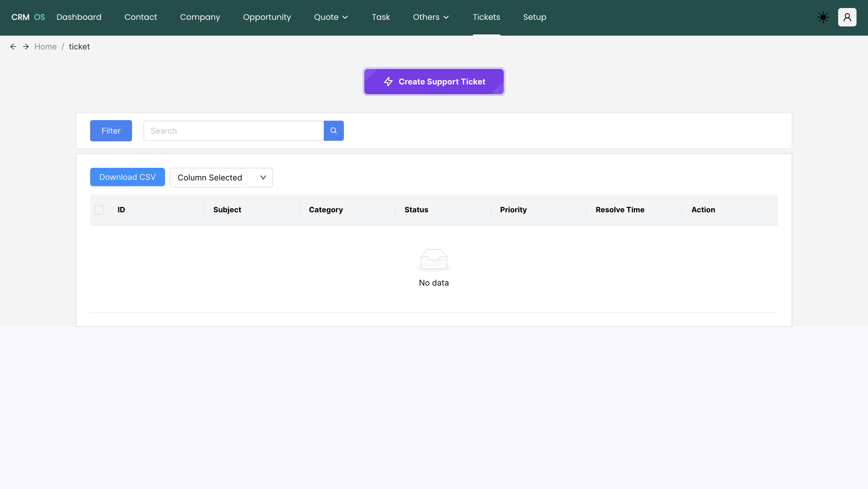868x489 pixels.
Task: Navigate to the Dashboard menu item
Action: 79,17
